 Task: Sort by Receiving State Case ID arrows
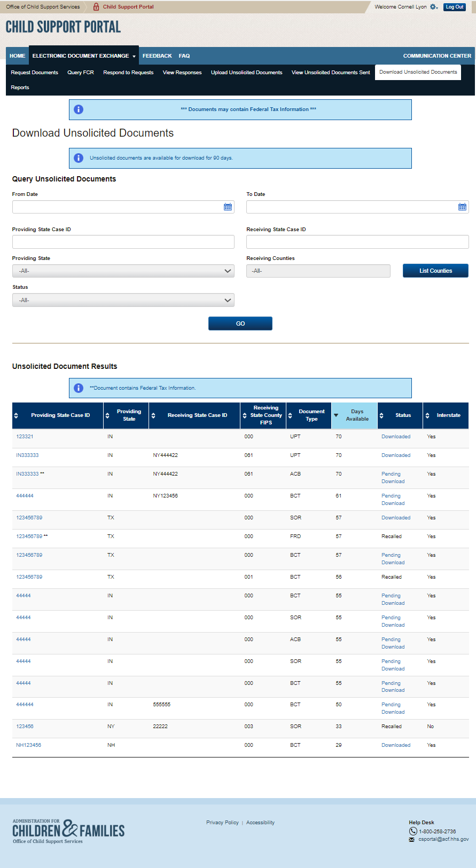click(x=153, y=415)
